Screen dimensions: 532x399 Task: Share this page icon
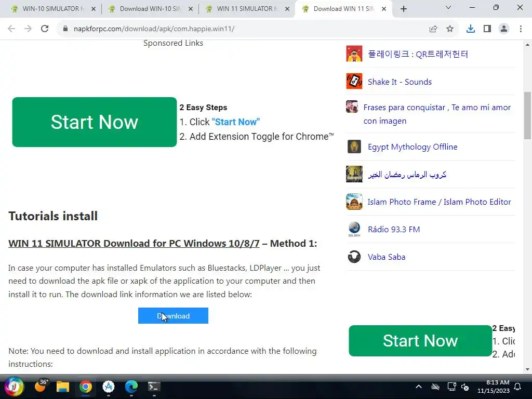pyautogui.click(x=433, y=29)
